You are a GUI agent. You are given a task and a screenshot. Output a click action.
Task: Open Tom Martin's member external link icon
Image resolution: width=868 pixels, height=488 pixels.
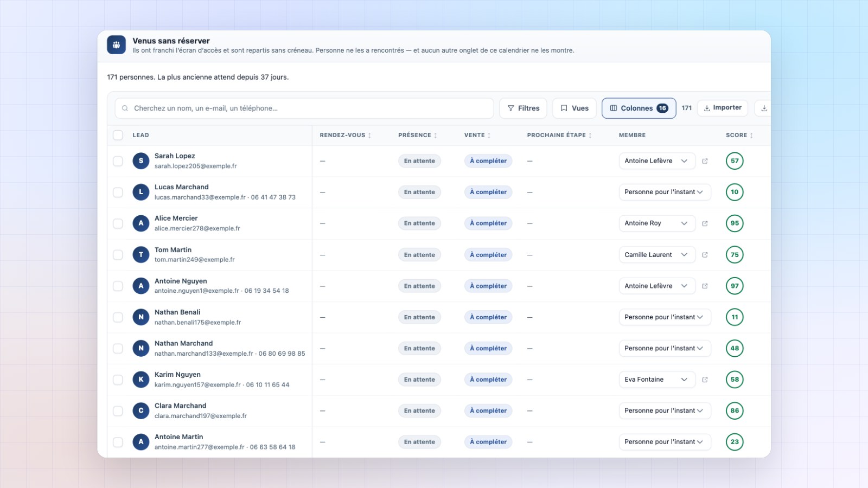pyautogui.click(x=705, y=255)
